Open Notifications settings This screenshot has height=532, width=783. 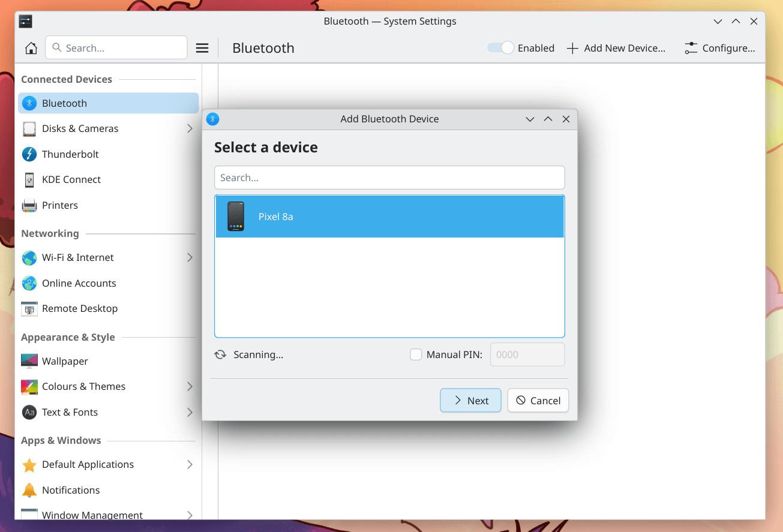[x=73, y=490]
